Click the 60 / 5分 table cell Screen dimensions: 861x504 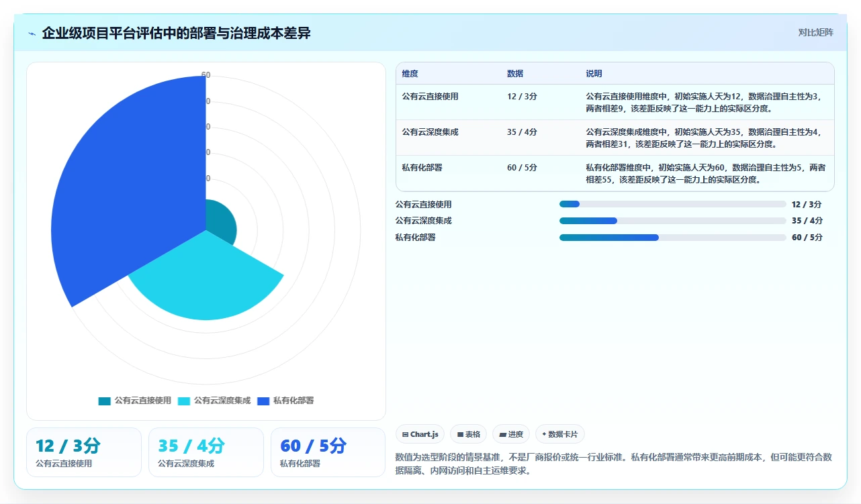pyautogui.click(x=522, y=168)
